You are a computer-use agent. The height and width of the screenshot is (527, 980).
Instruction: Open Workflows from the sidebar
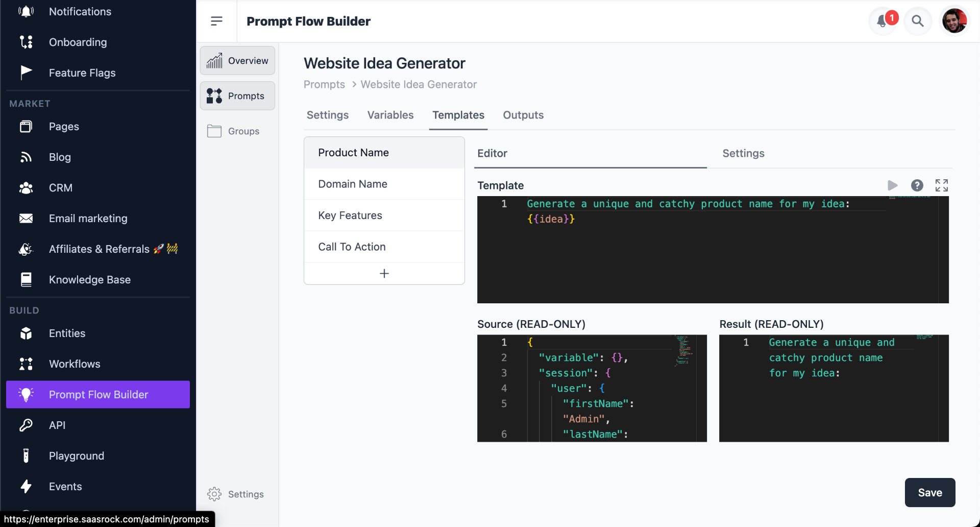(75, 364)
